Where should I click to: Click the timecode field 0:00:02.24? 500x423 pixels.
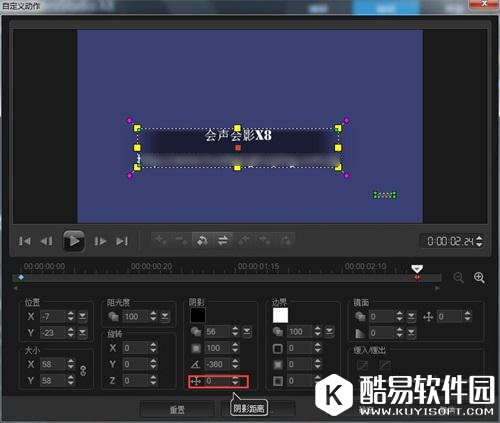450,241
